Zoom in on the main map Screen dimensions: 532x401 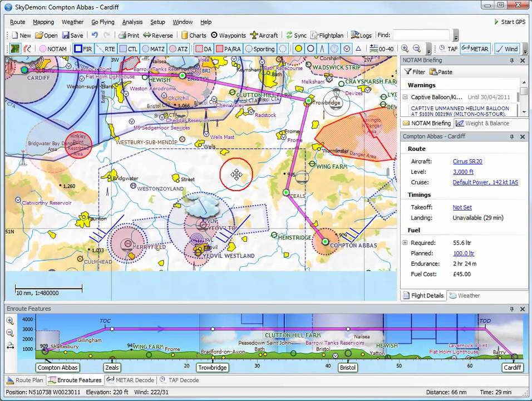[405, 48]
